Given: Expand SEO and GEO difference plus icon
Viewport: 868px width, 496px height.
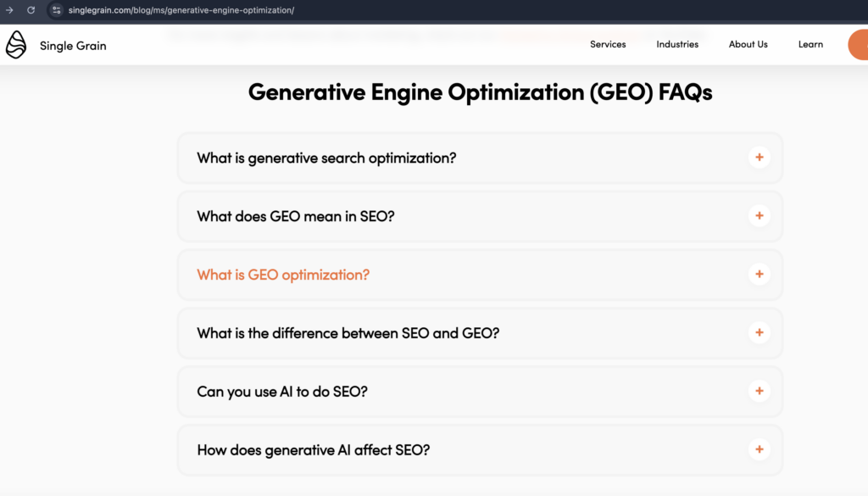Looking at the screenshot, I should click(759, 332).
